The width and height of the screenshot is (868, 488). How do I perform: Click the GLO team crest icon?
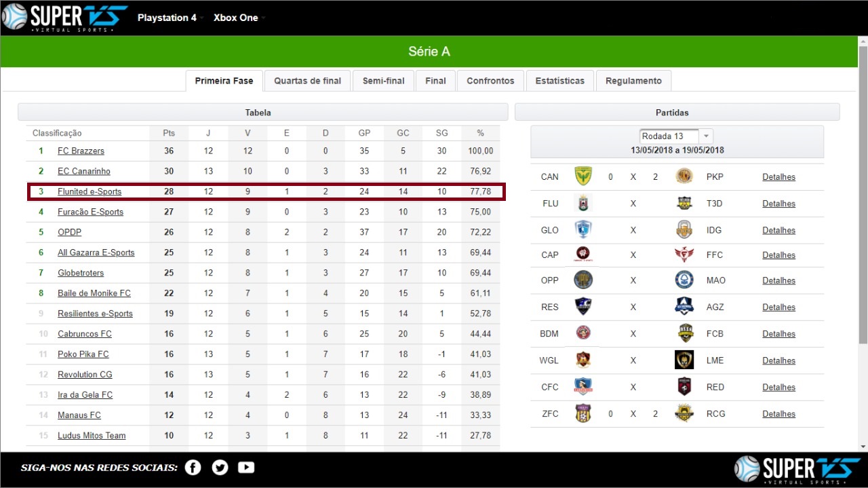[x=583, y=229]
